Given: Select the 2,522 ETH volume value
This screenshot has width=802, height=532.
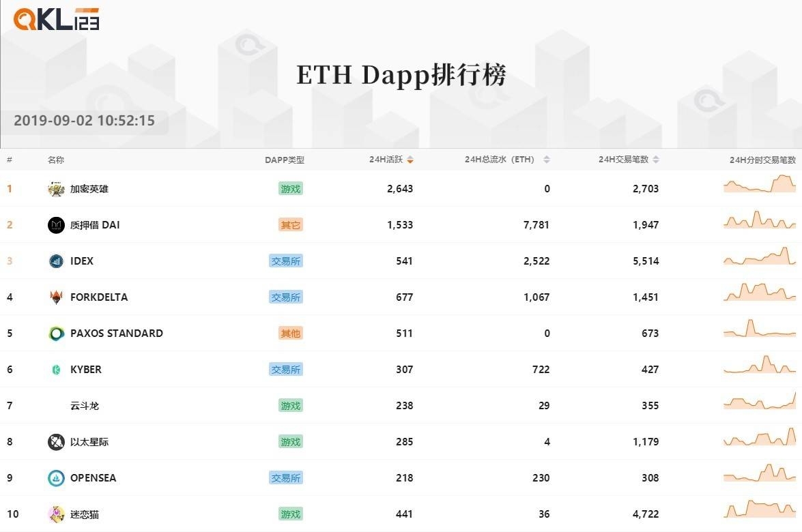Looking at the screenshot, I should pyautogui.click(x=536, y=261).
